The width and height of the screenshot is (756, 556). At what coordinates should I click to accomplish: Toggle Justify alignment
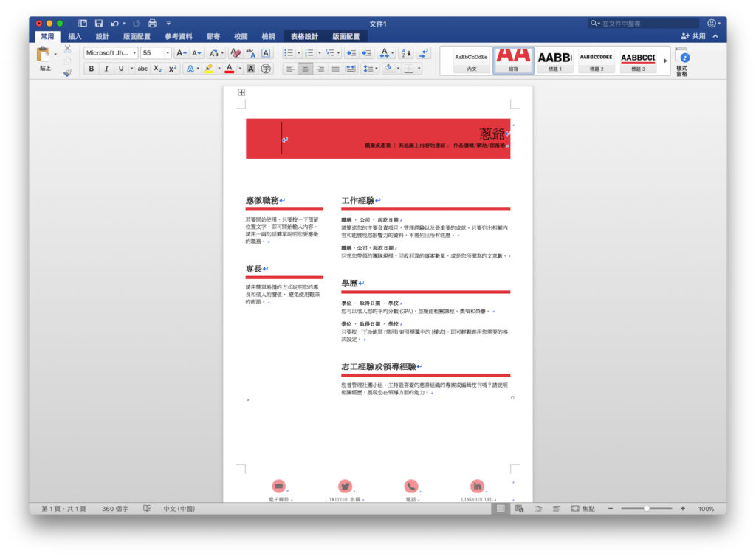pos(336,69)
